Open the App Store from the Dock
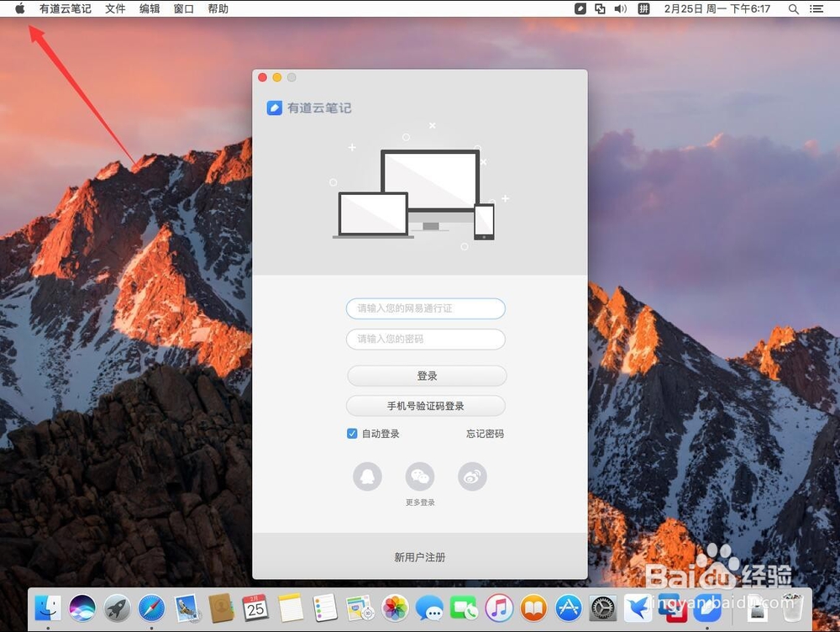840x632 pixels. [569, 608]
